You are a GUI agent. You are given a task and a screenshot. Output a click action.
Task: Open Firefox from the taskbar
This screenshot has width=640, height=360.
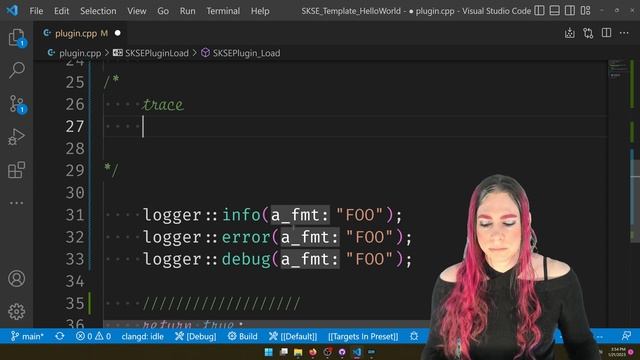point(313,352)
